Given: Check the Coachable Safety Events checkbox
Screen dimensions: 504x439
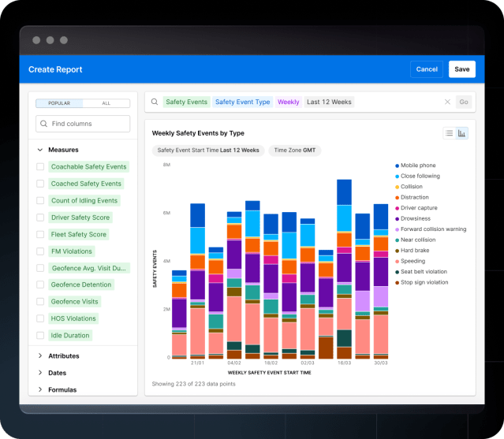Looking at the screenshot, I should coord(40,167).
